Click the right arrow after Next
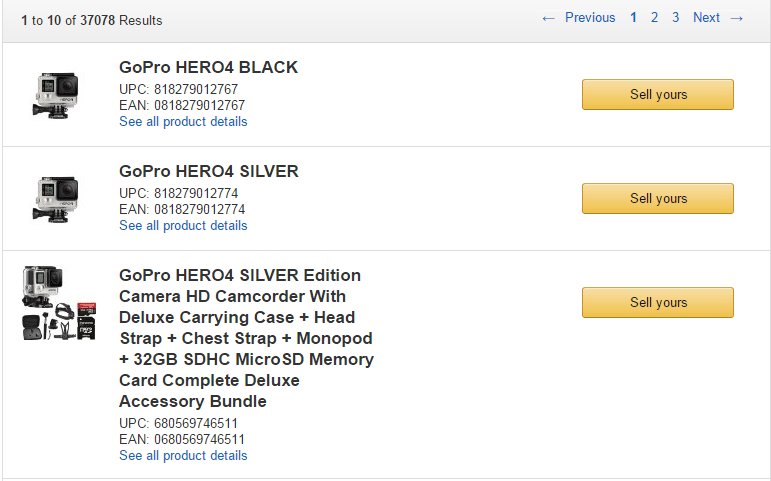This screenshot has width=771, height=481. [x=737, y=18]
